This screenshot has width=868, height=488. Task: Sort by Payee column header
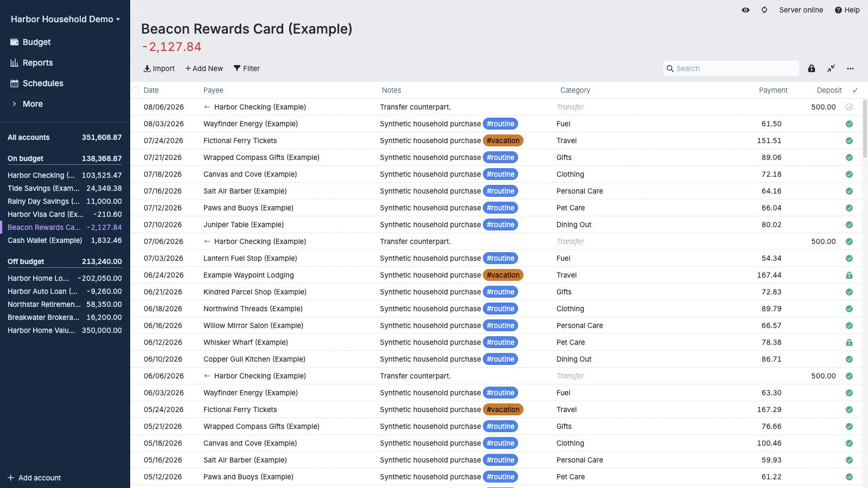(213, 90)
